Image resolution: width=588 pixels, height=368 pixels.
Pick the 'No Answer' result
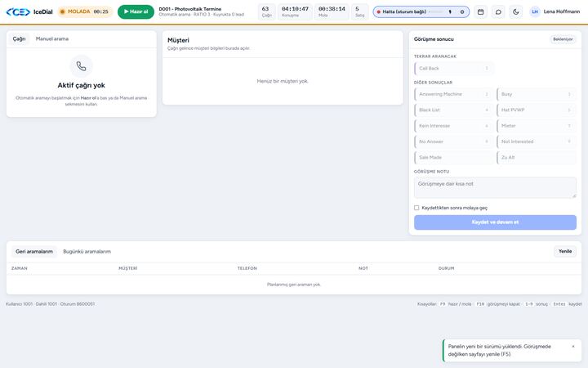coord(454,141)
